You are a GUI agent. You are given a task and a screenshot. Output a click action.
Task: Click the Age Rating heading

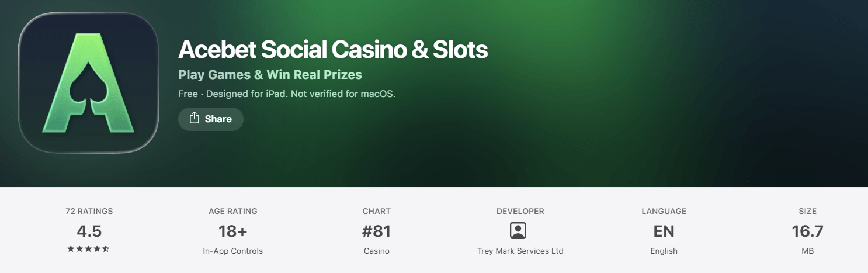(x=233, y=211)
